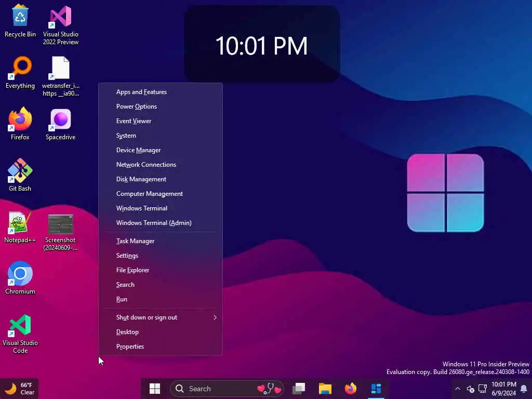Open File Explorer from the taskbar
532x399 pixels.
coord(325,389)
